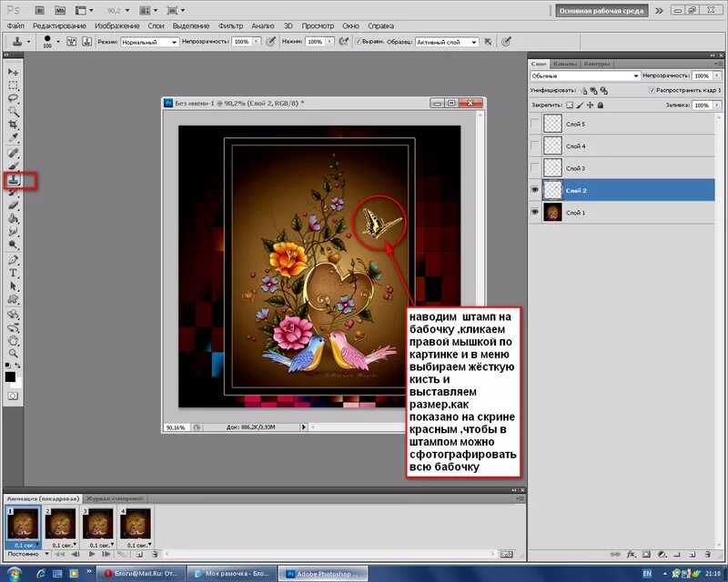Image resolution: width=728 pixels, height=582 pixels.
Task: Toggle the Brush panel icon
Action: [72, 41]
